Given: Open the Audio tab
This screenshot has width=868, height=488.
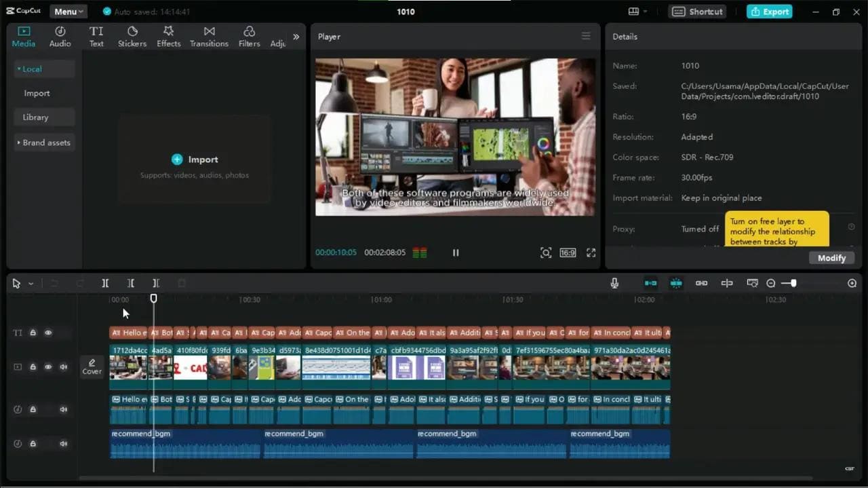Looking at the screenshot, I should [x=60, y=37].
